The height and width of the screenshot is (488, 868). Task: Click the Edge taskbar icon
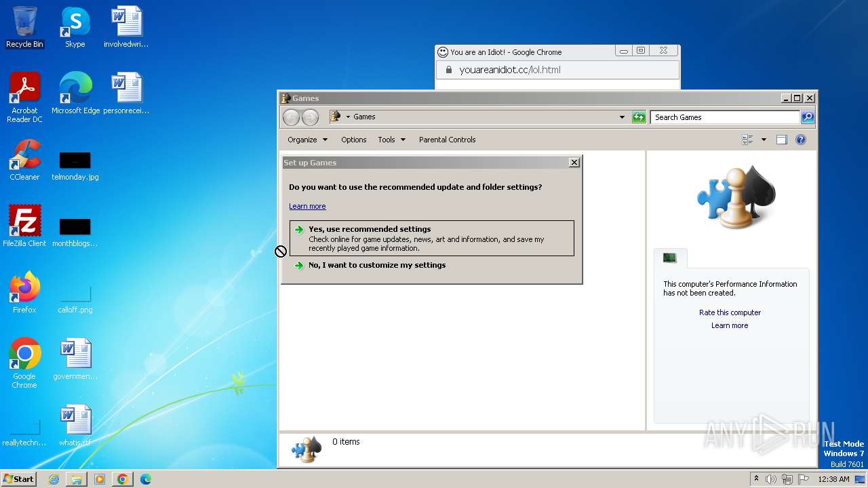point(145,479)
